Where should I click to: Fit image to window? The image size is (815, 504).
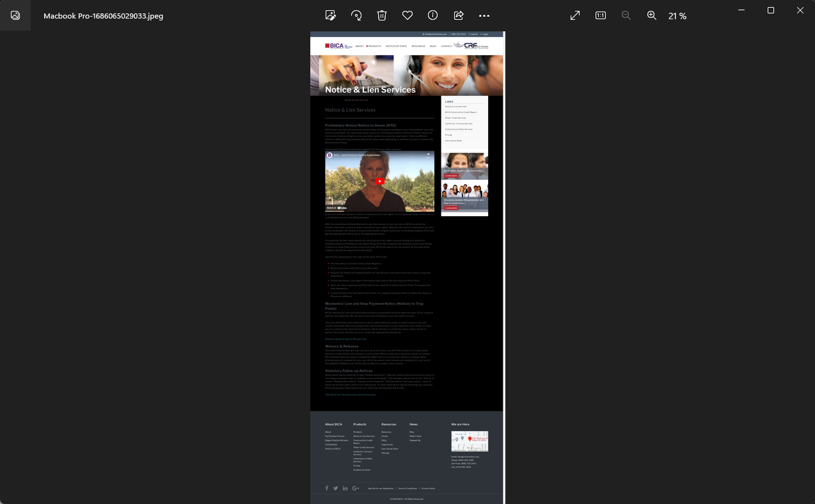tap(575, 15)
